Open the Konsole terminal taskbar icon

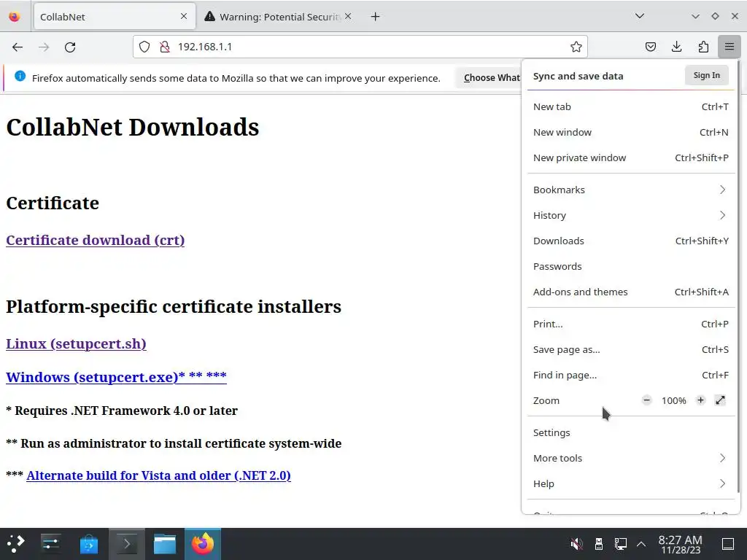pyautogui.click(x=127, y=544)
